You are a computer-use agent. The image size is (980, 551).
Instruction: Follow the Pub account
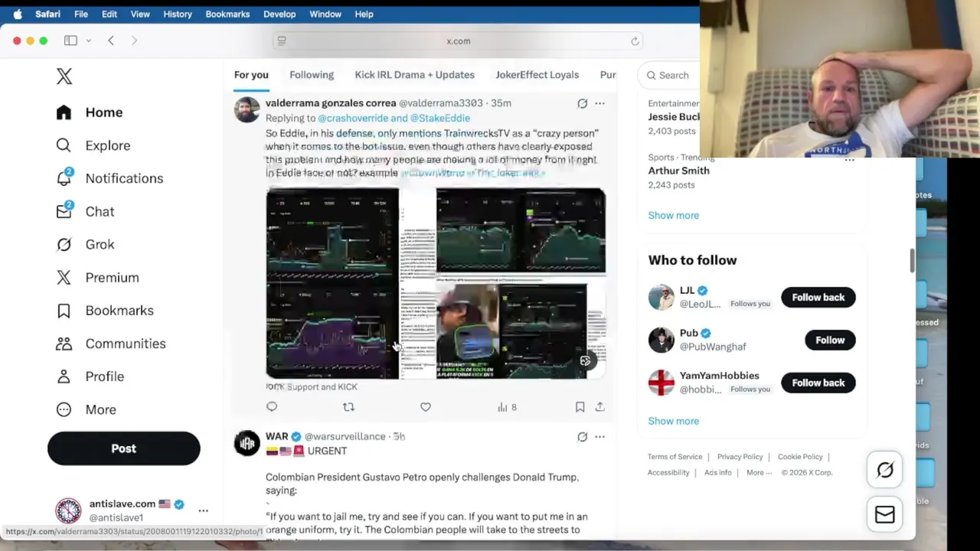click(830, 340)
